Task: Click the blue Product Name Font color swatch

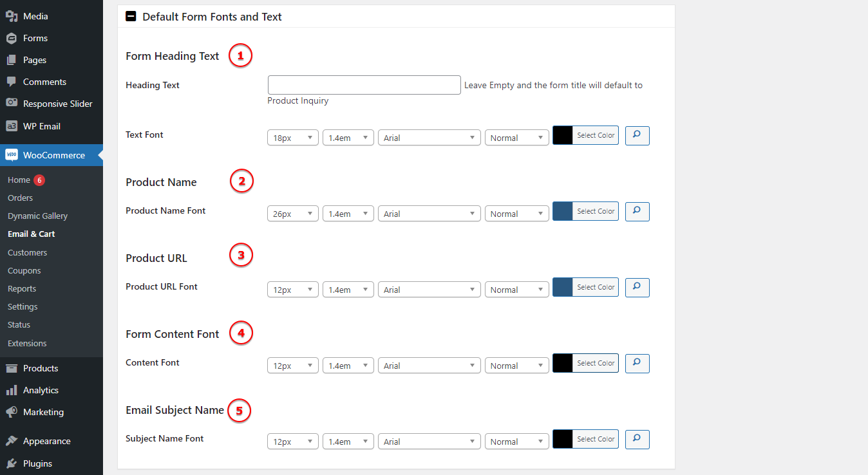Action: point(563,211)
